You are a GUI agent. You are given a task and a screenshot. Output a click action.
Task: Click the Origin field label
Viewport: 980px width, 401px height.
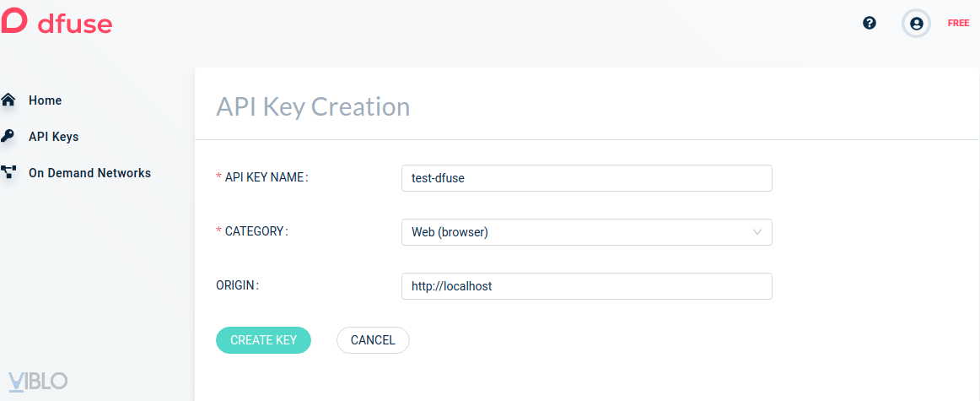coord(237,285)
